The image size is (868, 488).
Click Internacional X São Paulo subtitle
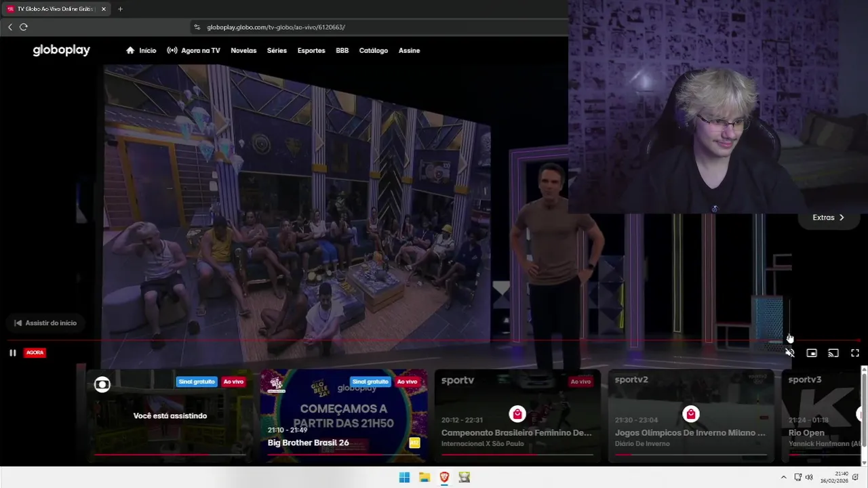tap(483, 444)
